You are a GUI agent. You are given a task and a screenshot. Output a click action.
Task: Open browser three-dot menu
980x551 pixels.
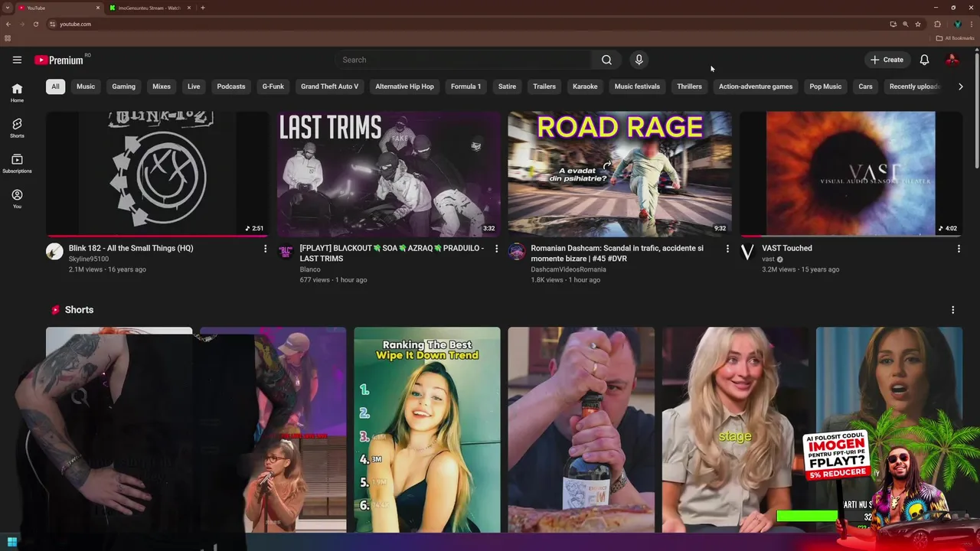click(972, 24)
